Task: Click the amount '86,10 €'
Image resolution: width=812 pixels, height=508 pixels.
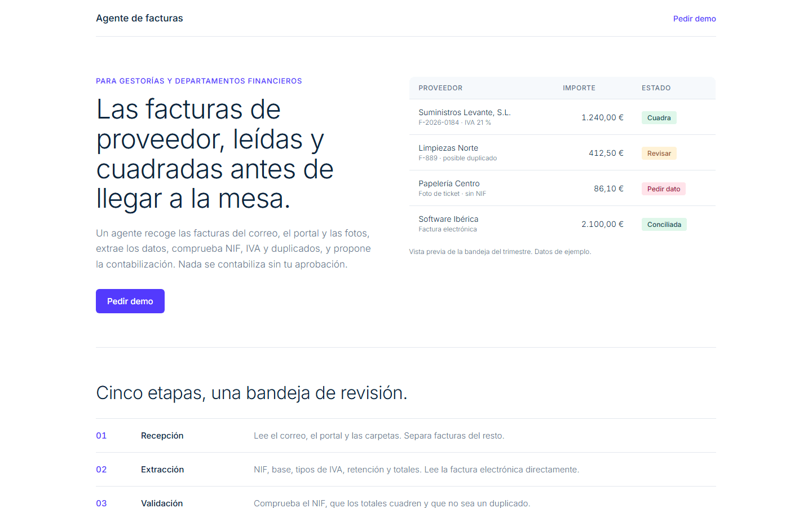Action: point(608,189)
